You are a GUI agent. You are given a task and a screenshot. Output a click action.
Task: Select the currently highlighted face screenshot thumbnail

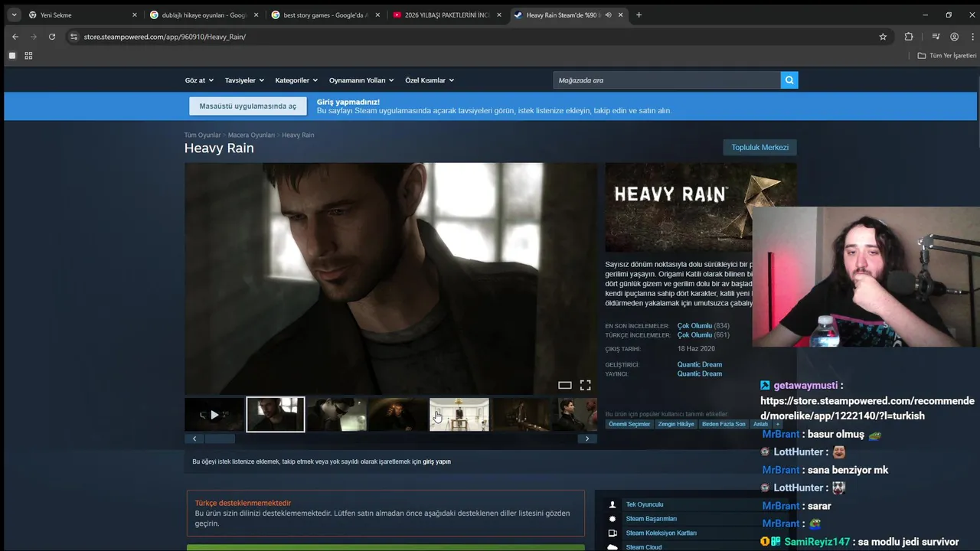276,415
